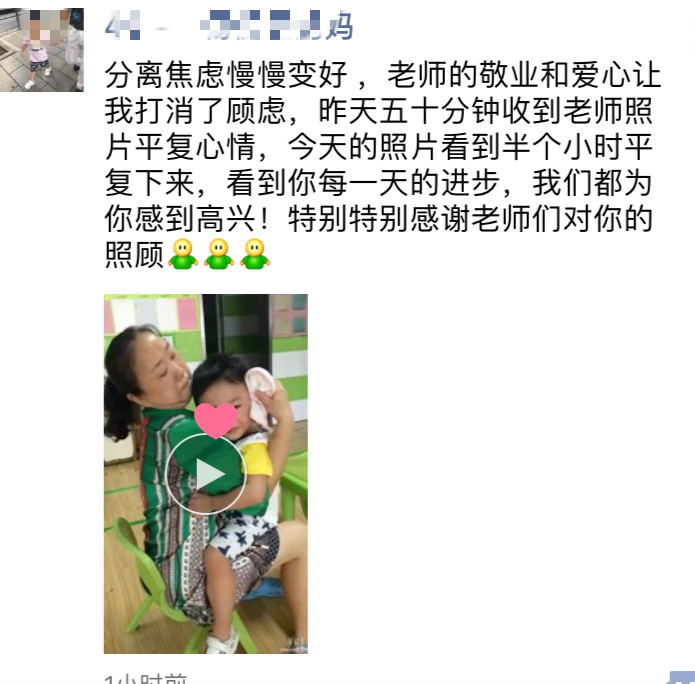The width and height of the screenshot is (695, 684).
Task: Click the text line starting with 我打消了顾虑
Action: (379, 111)
